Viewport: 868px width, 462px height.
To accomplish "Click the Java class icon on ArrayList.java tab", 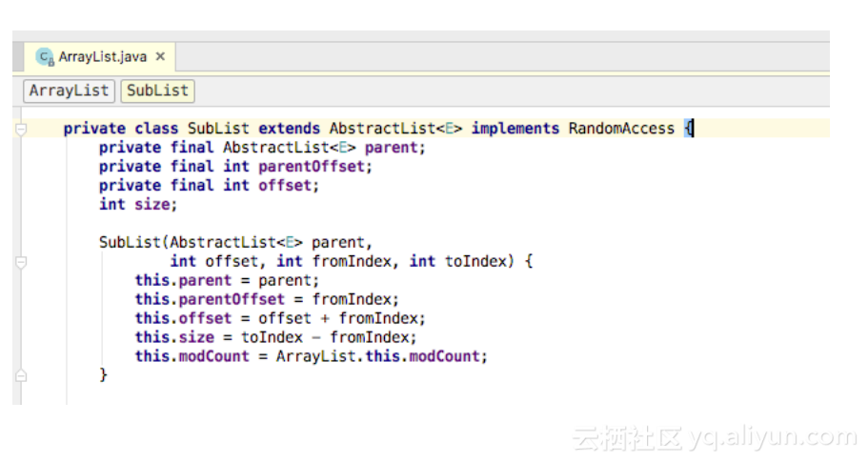I will point(45,56).
